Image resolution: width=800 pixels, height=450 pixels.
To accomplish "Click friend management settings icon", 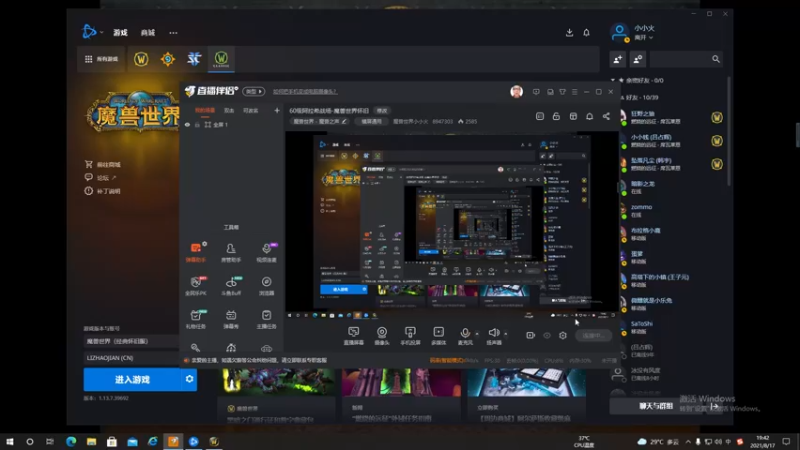I will (x=637, y=59).
